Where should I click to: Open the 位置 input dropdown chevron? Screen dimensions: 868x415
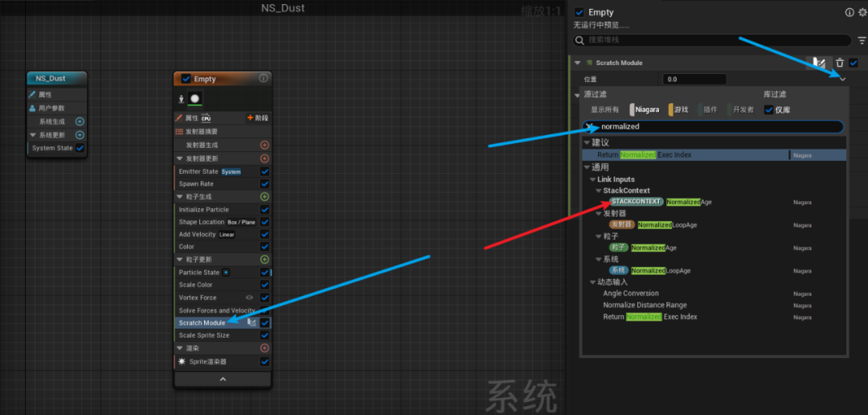pos(842,80)
